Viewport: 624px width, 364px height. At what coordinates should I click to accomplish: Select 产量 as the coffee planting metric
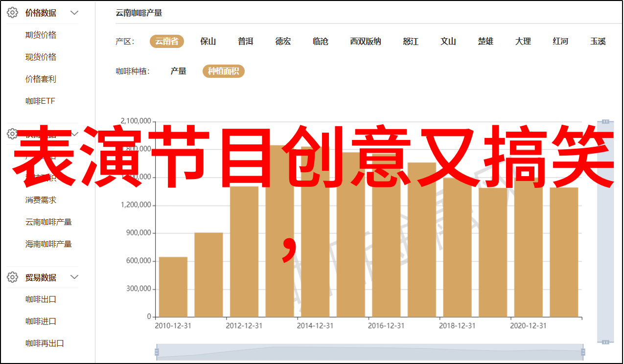click(179, 71)
